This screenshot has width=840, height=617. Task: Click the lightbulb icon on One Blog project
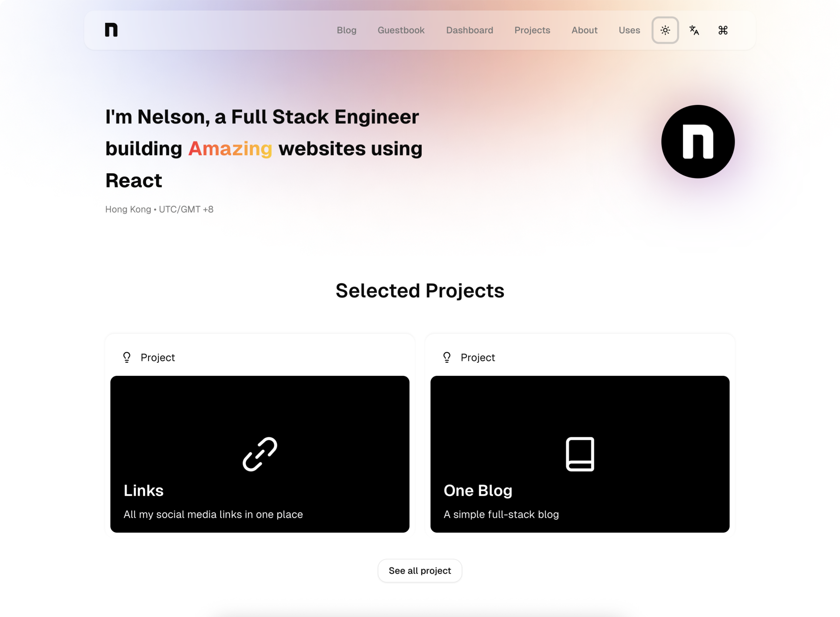click(x=446, y=357)
